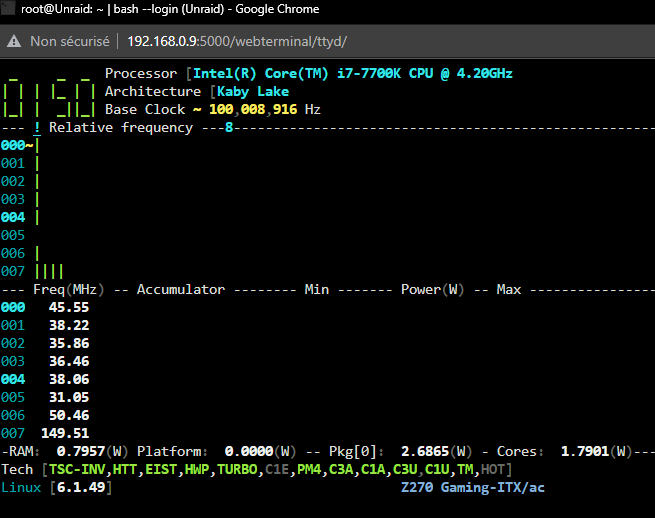655x518 pixels.
Task: Click the 'Freq(MHz)' column header
Action: [69, 289]
